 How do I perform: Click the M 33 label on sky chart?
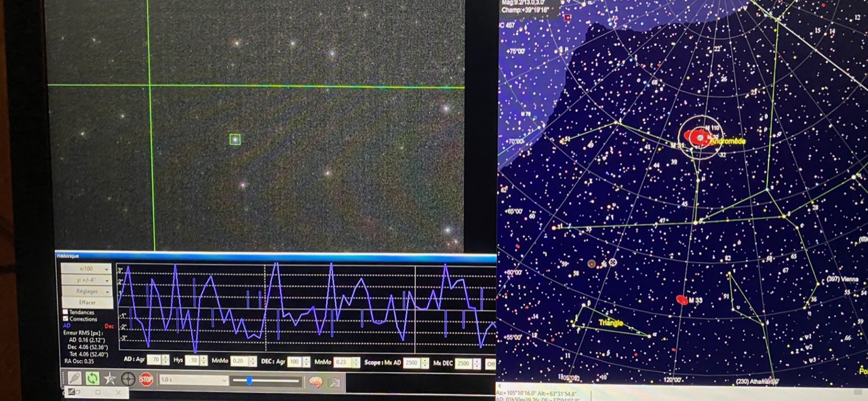(x=695, y=301)
